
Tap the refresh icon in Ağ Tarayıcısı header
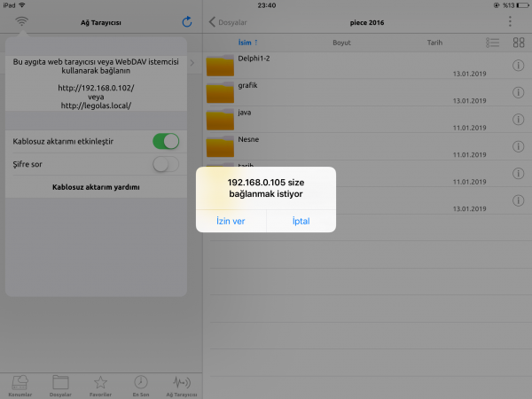pos(186,21)
